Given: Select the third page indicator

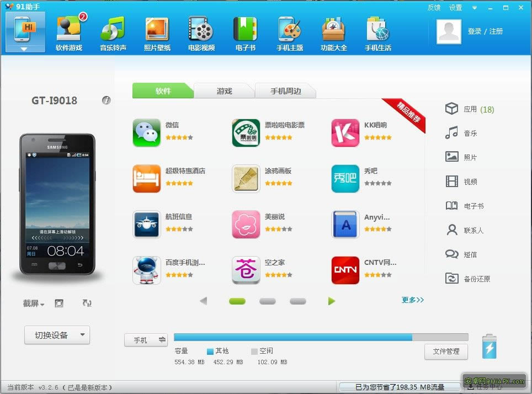Looking at the screenshot, I should pyautogui.click(x=298, y=301).
